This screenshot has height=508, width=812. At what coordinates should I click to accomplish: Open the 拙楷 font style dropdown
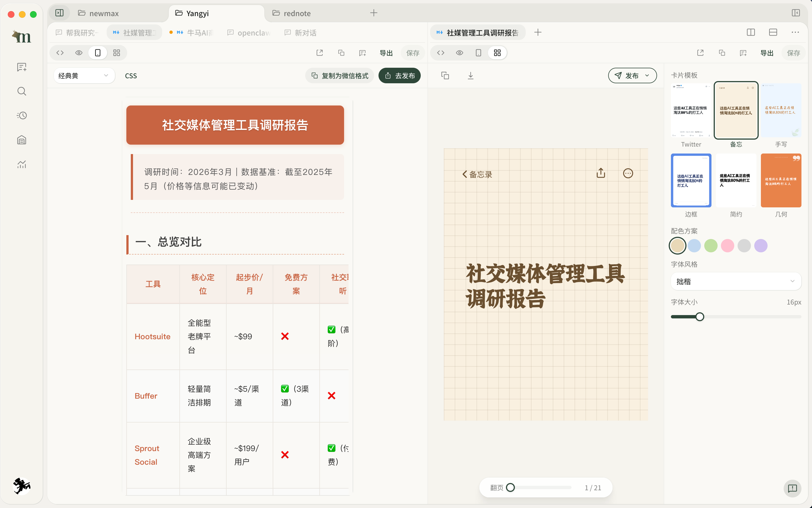[x=736, y=281]
